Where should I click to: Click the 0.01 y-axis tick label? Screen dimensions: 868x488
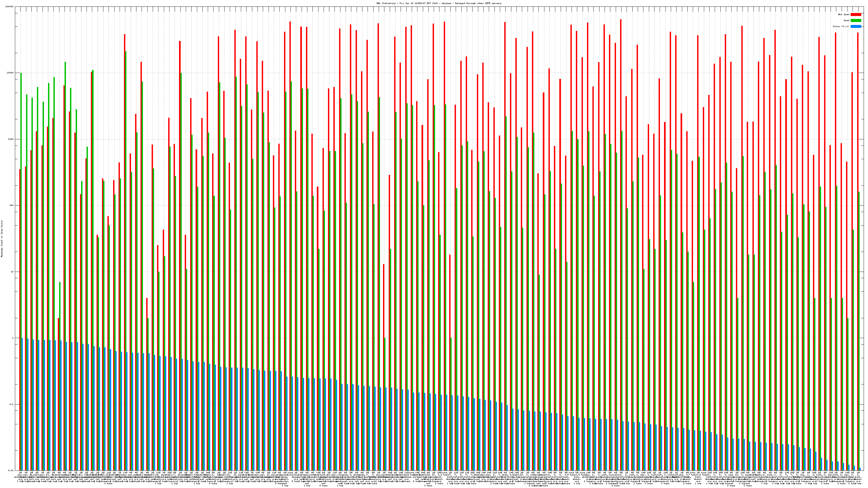pyautogui.click(x=11, y=470)
